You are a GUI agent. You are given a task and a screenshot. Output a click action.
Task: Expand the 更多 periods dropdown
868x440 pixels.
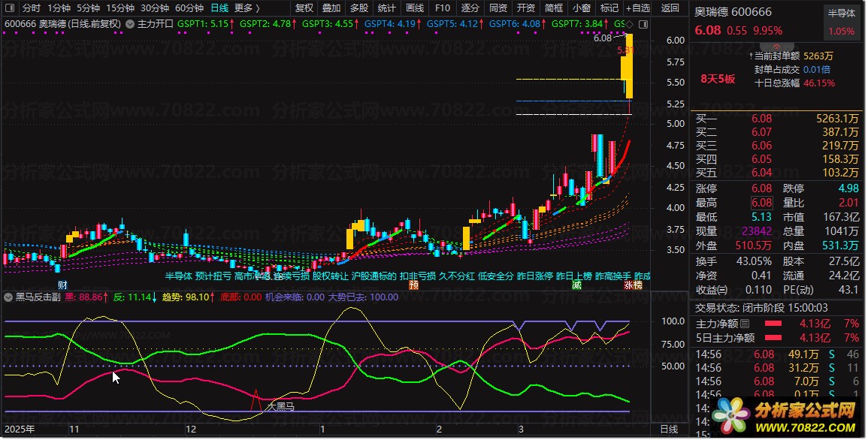[x=247, y=8]
